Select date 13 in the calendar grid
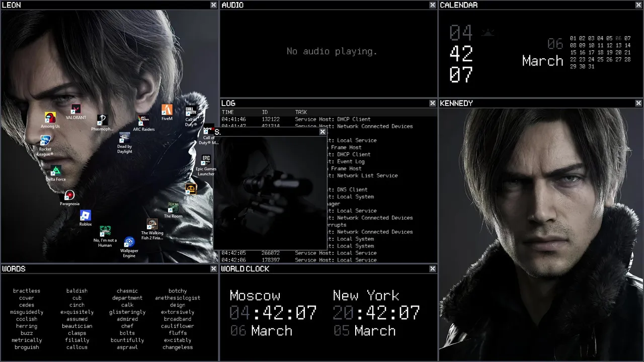 tap(618, 45)
